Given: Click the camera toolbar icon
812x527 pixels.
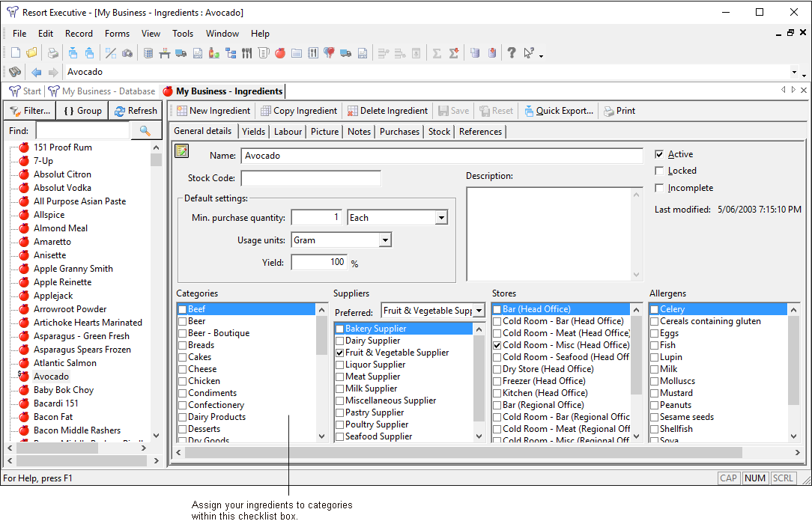Looking at the screenshot, I should [127, 53].
